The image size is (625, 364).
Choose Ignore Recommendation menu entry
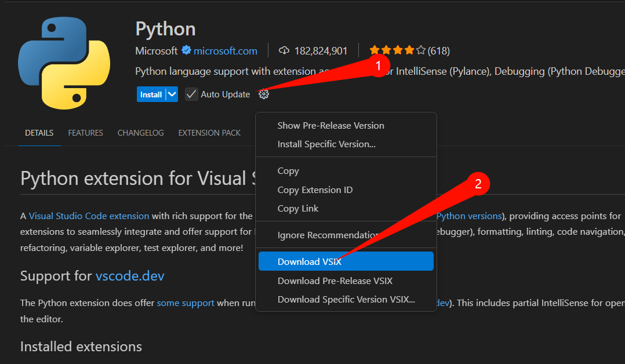[346, 235]
